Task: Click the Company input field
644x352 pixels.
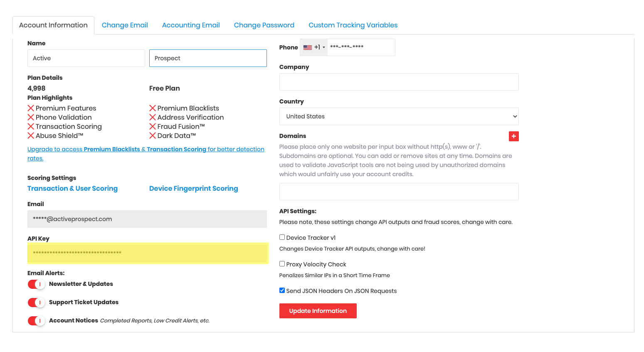Action: 399,82
